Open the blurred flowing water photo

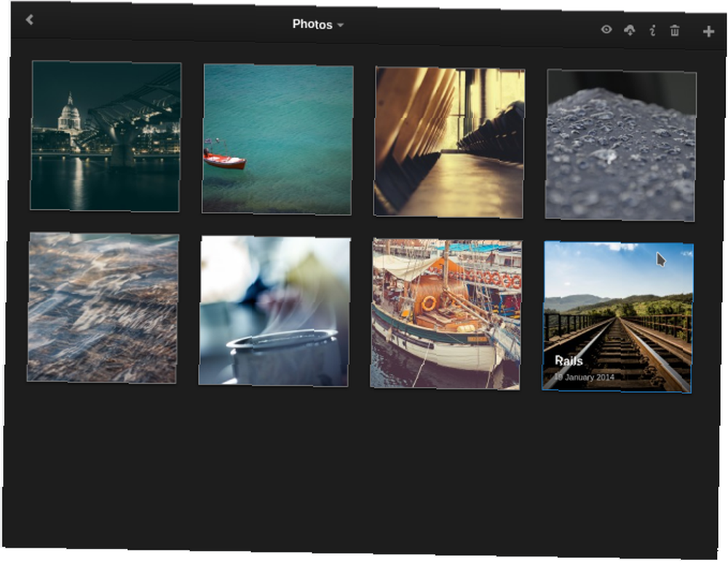(103, 308)
